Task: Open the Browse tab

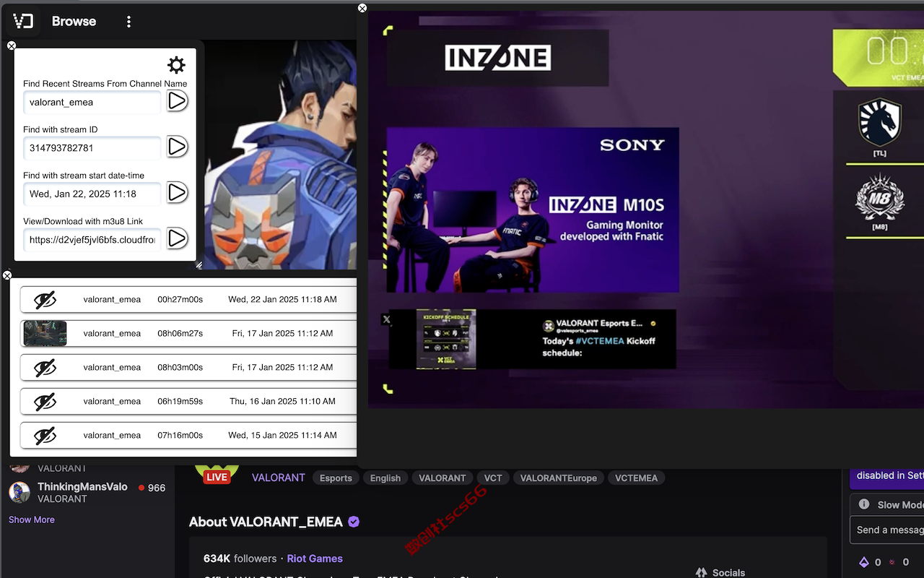Action: 74,22
